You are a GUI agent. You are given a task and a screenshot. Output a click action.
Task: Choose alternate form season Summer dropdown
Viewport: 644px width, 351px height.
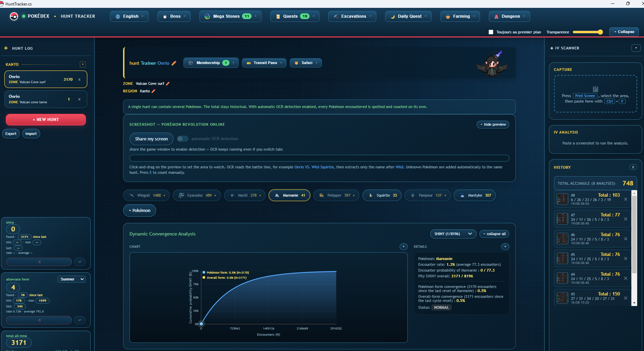coord(72,279)
